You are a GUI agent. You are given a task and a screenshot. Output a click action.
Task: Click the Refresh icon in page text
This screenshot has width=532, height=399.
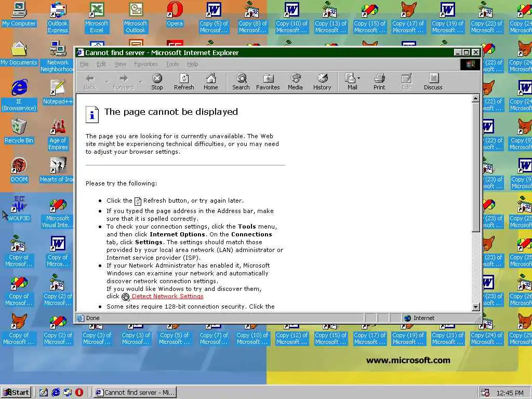pyautogui.click(x=138, y=201)
